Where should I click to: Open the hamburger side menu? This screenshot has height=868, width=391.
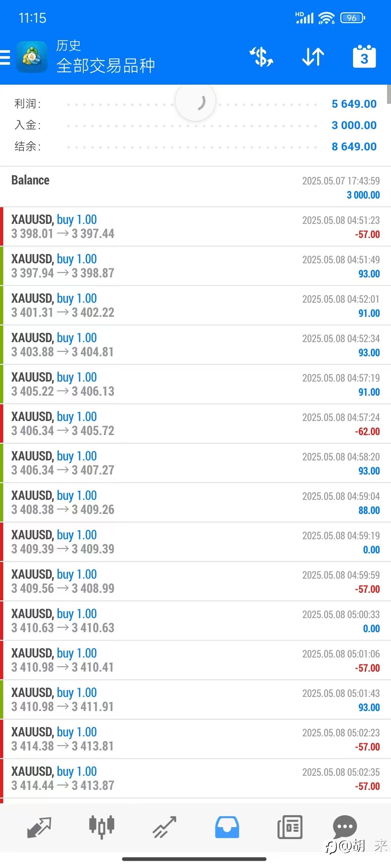tap(5, 57)
